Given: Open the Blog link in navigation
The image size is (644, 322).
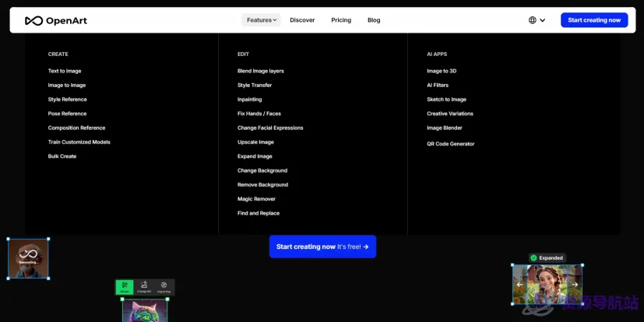Looking at the screenshot, I should (374, 20).
